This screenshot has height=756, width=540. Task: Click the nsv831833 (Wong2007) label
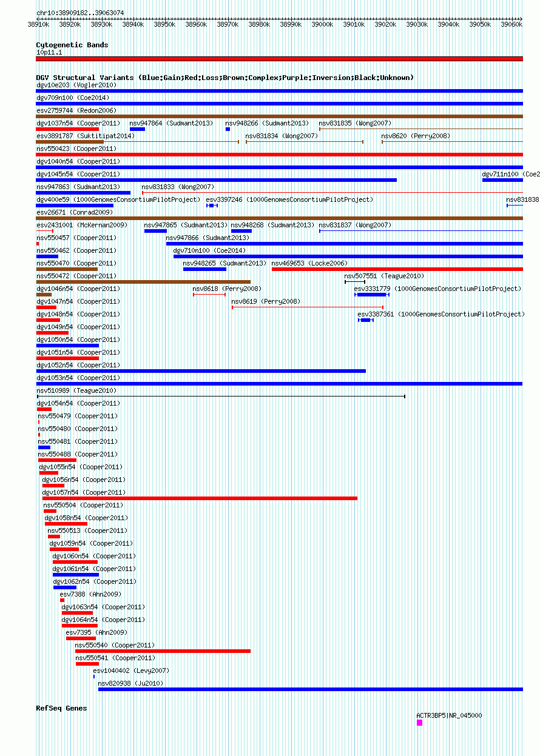[x=178, y=187]
